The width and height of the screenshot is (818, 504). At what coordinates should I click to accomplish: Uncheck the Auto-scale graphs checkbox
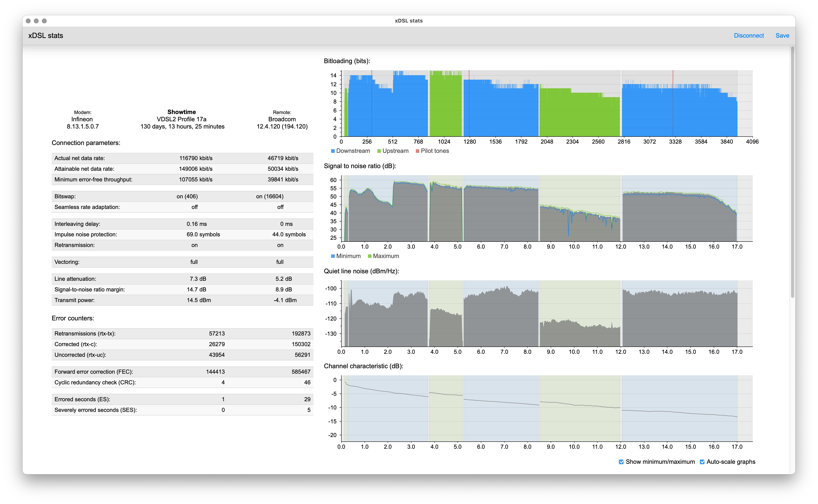click(x=702, y=462)
